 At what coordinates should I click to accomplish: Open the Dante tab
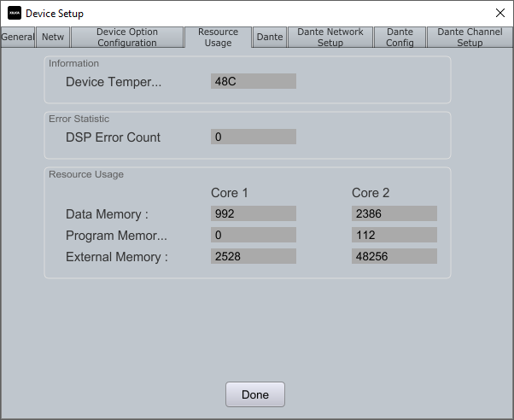coord(270,37)
